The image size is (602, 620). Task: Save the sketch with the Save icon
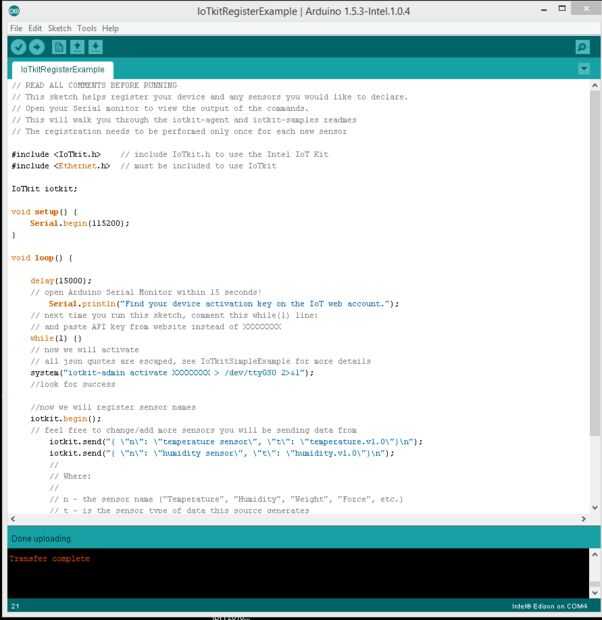[95, 47]
